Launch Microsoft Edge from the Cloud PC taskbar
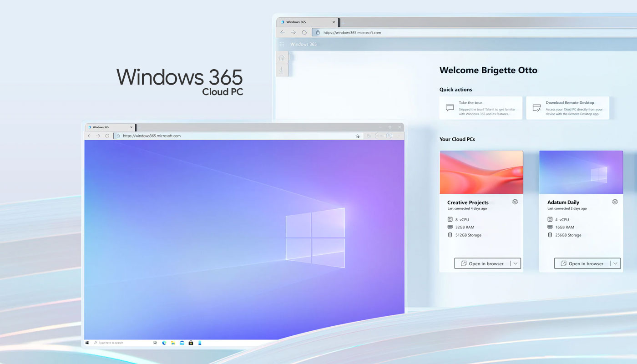637x364 pixels. tap(164, 343)
